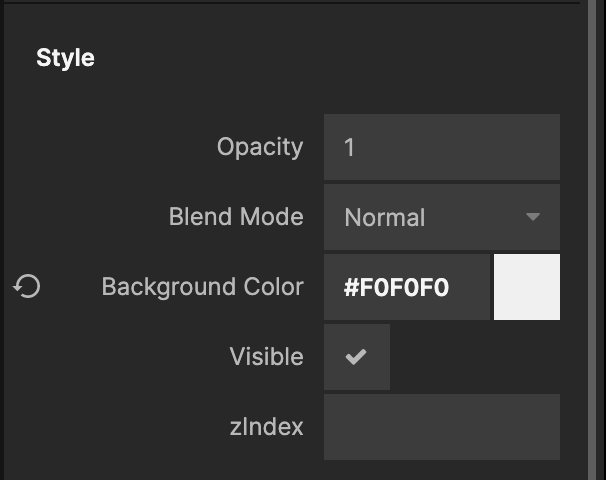Toggle the Visible checkbox off

coord(356,357)
